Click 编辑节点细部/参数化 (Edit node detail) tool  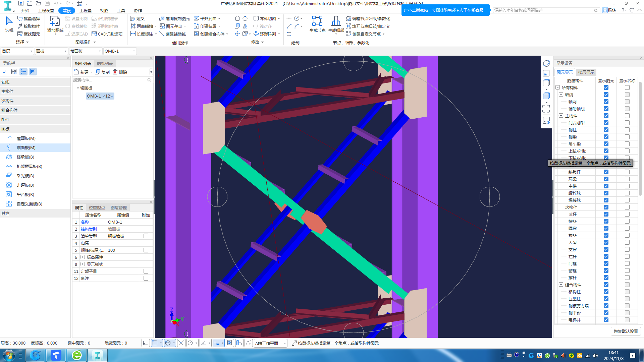pyautogui.click(x=368, y=18)
